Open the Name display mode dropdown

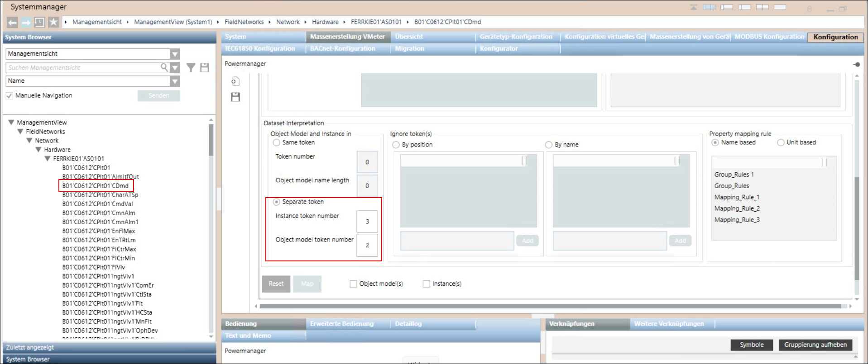tap(175, 81)
